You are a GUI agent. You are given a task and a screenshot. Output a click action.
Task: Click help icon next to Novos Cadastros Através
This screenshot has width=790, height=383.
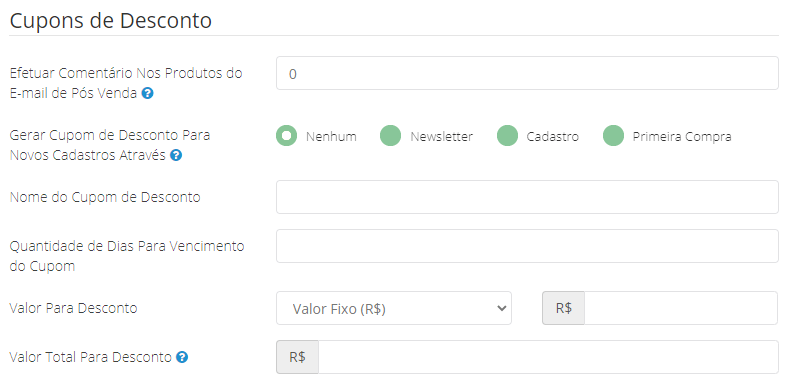176,156
